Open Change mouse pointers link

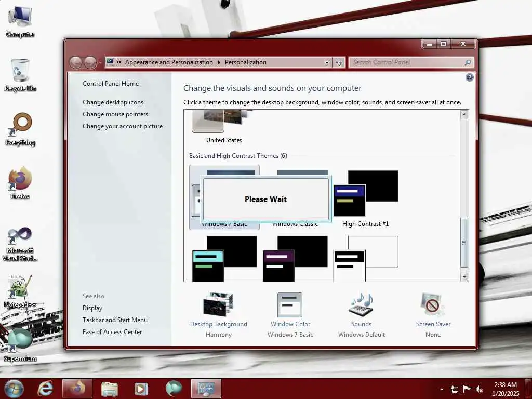pyautogui.click(x=115, y=114)
